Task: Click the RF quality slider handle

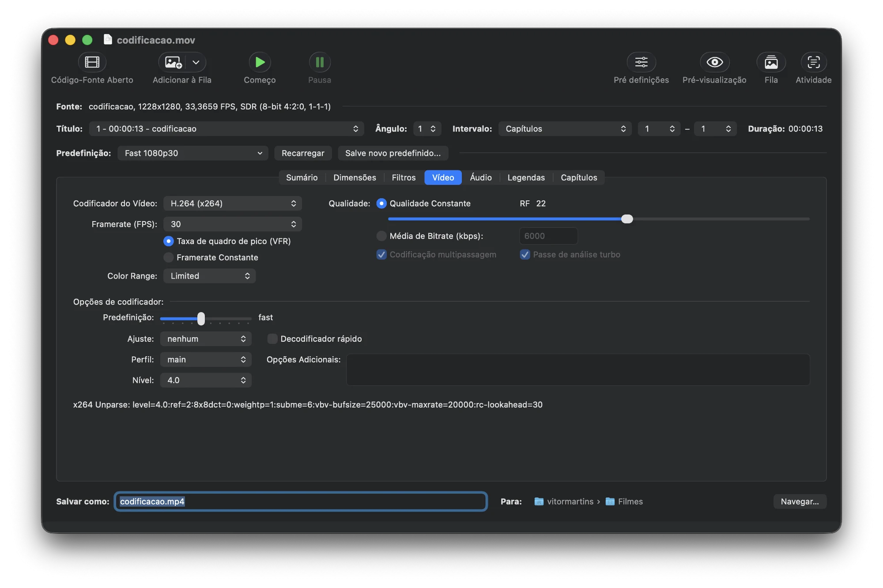Action: tap(627, 219)
